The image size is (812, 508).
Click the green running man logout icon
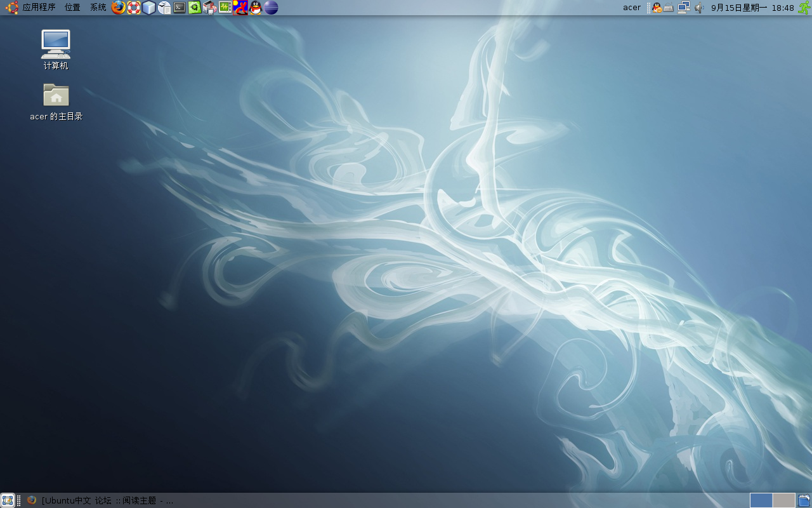[x=804, y=8]
